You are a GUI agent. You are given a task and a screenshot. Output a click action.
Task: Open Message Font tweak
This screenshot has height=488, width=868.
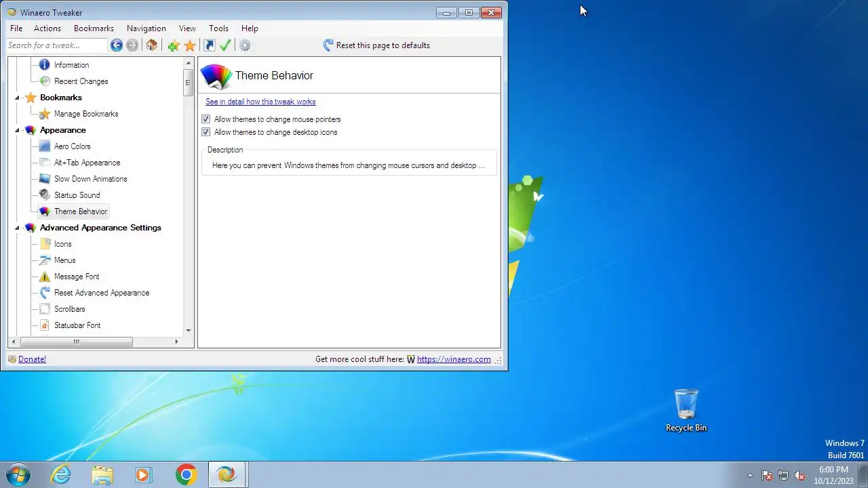point(77,277)
